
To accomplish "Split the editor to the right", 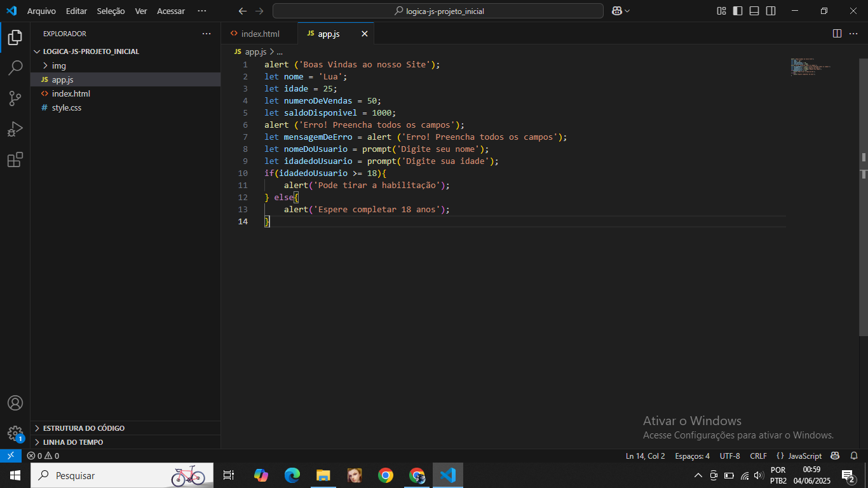I will 837,34.
